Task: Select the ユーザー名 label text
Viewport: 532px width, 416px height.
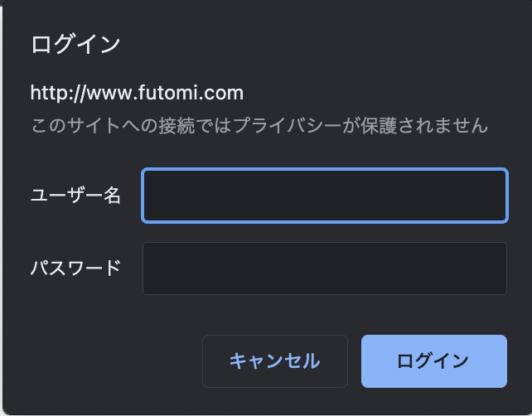Action: (x=75, y=196)
